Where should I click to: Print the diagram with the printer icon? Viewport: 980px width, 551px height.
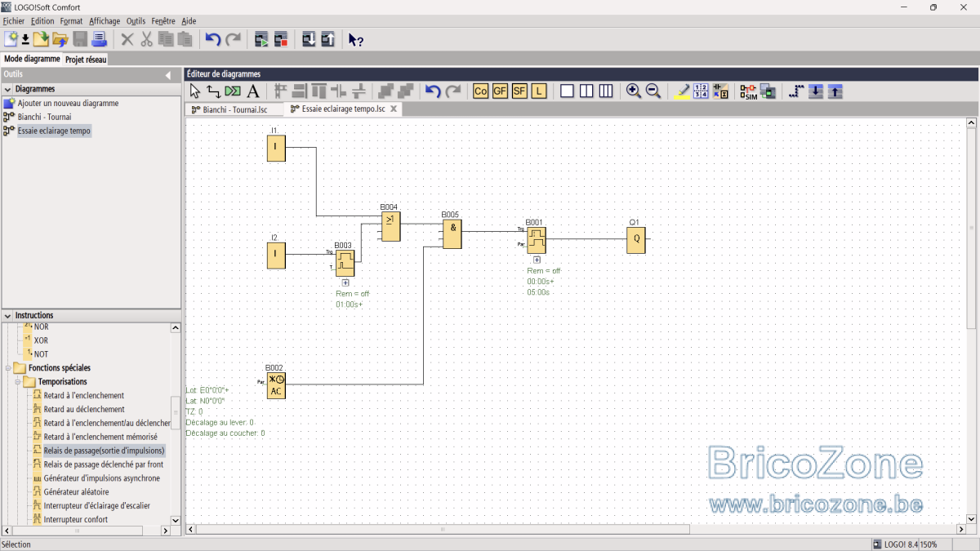click(x=100, y=38)
